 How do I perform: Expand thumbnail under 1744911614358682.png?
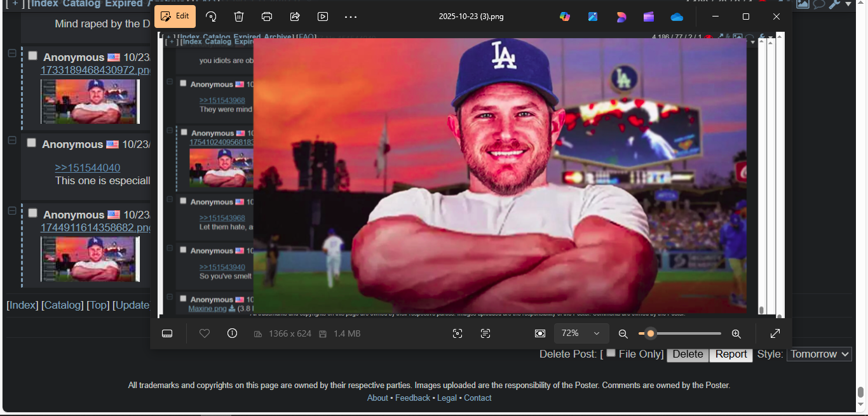(90, 259)
